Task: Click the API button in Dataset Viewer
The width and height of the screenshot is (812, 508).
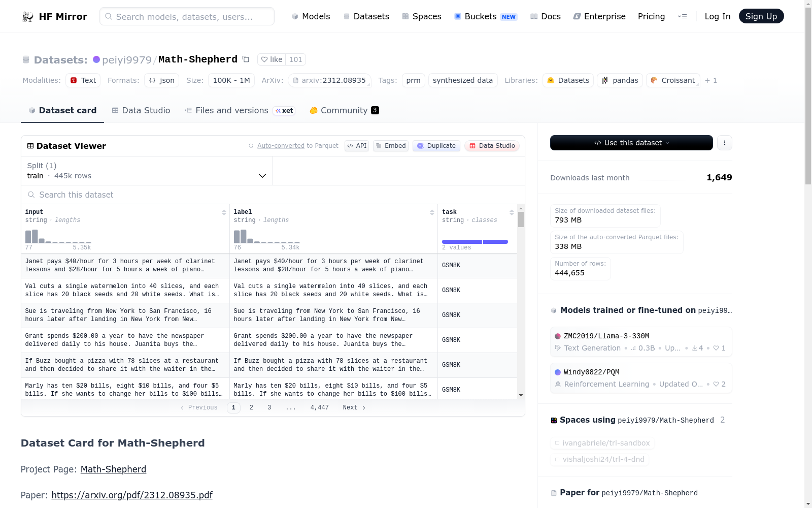Action: pos(357,146)
